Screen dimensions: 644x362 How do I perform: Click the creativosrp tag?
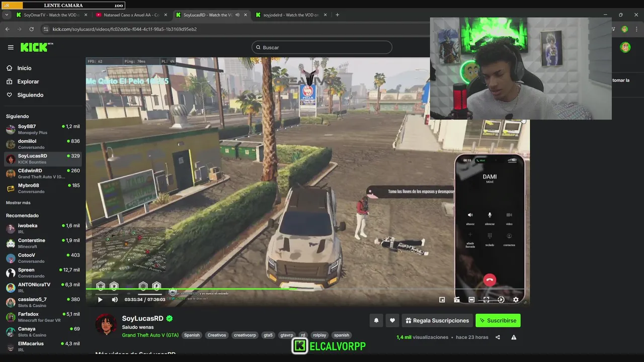point(245,335)
